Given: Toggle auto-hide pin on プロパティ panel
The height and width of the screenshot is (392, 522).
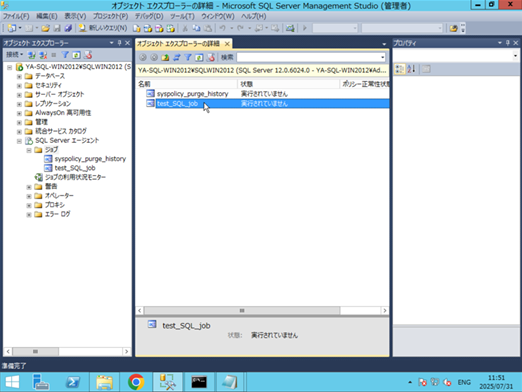Looking at the screenshot, I should (x=508, y=43).
